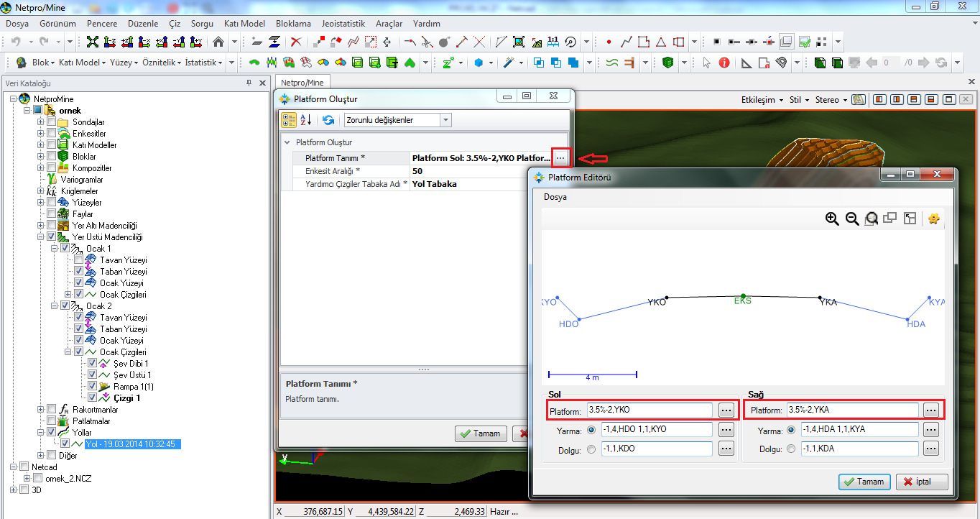The height and width of the screenshot is (519, 980).
Task: Click the pin icon of Veri Kataloğu panel
Action: click(249, 83)
